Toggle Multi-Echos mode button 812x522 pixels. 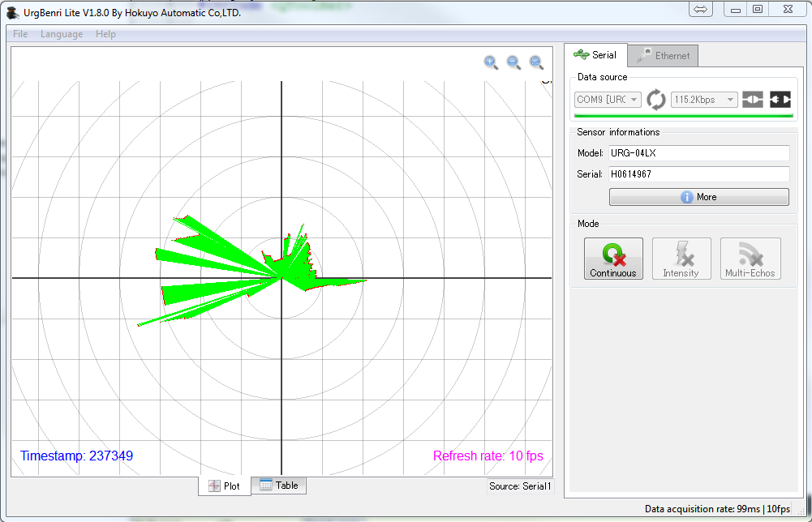tap(750, 259)
